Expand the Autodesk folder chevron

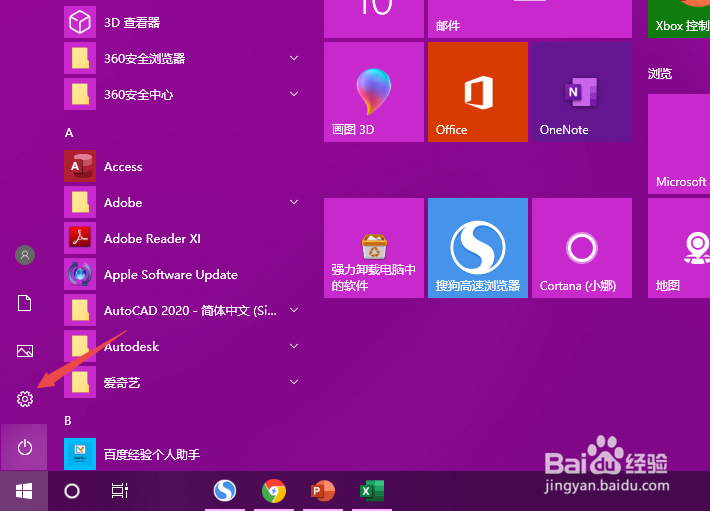click(294, 346)
